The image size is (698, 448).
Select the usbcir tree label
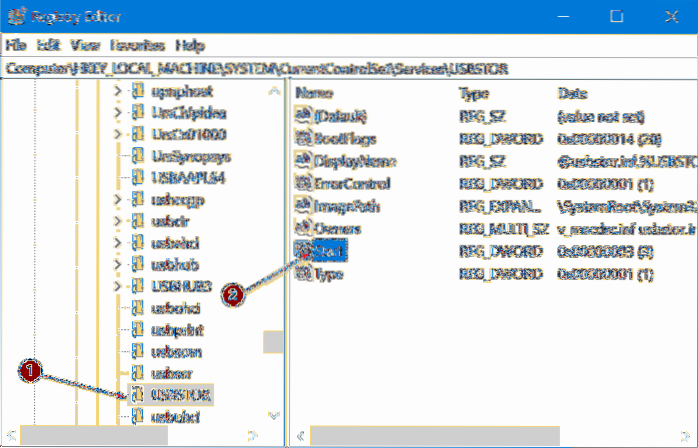point(170,221)
